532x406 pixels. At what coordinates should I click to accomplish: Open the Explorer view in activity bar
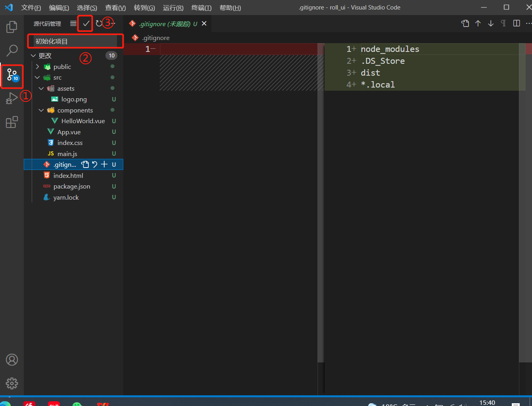[12, 27]
